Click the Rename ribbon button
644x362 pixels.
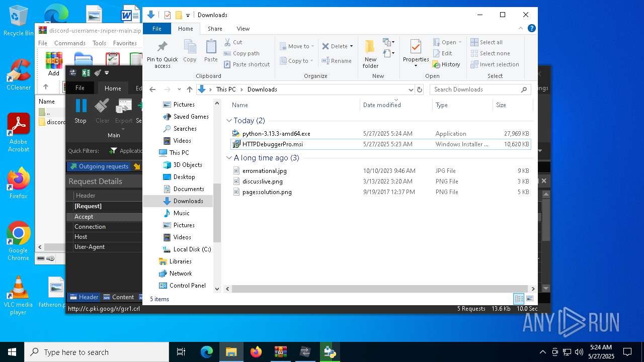click(337, 61)
